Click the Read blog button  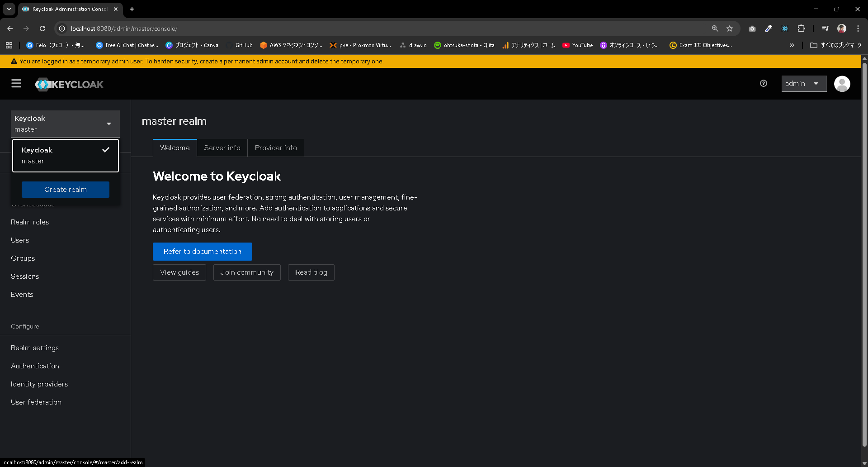311,272
